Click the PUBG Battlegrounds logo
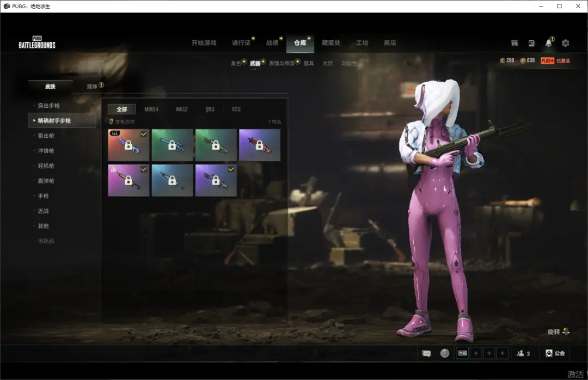This screenshot has height=380, width=588. click(x=37, y=42)
